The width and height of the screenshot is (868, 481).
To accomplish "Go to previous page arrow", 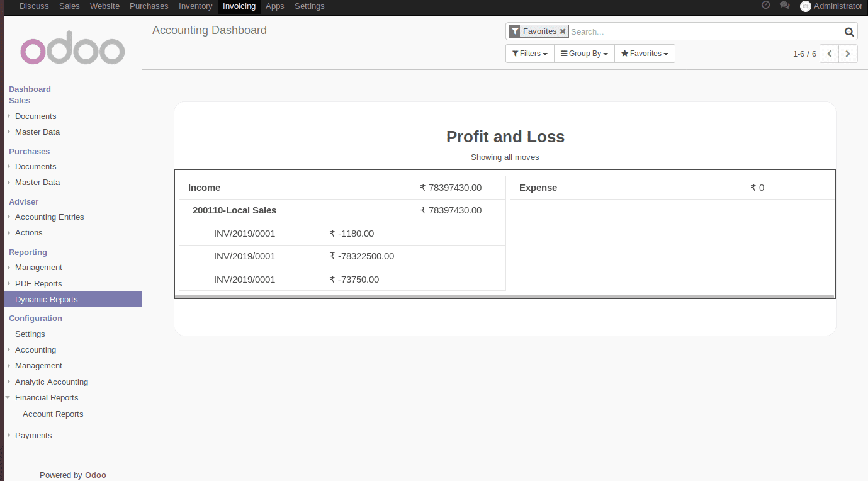I will click(x=830, y=54).
